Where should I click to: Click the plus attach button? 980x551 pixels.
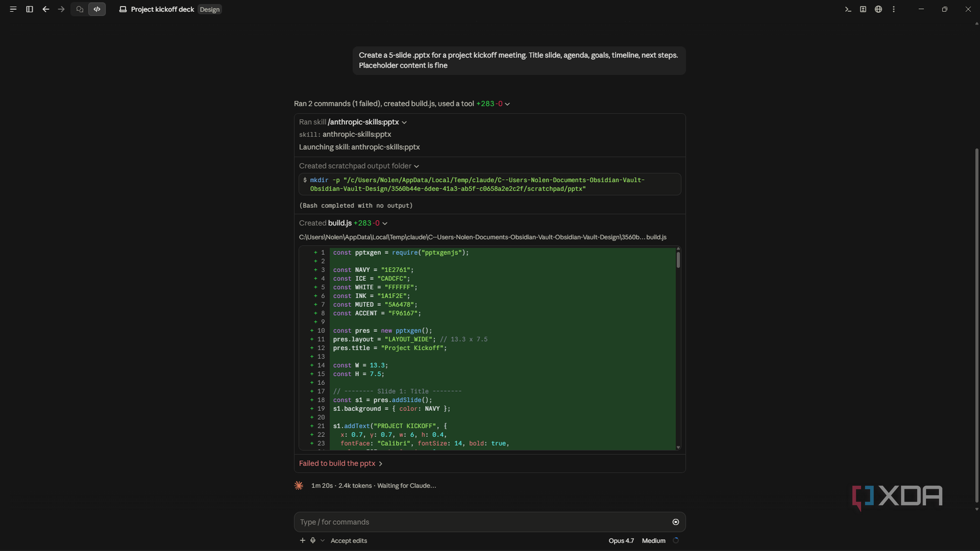click(302, 540)
